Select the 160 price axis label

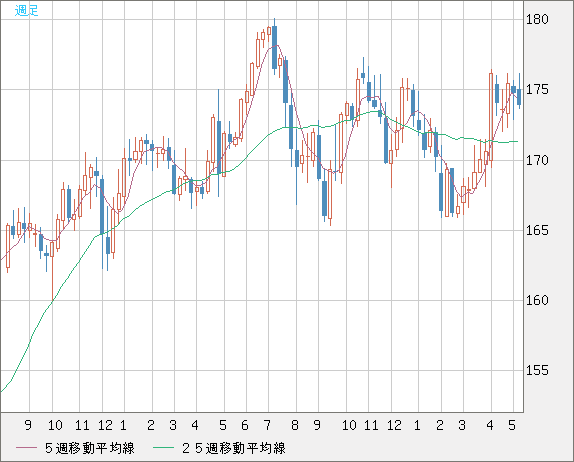[x=537, y=300]
